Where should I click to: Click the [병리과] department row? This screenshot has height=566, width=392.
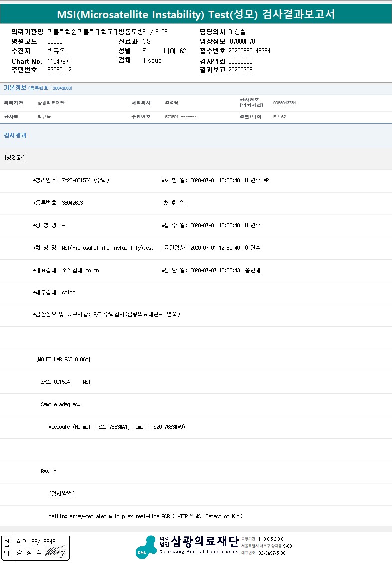(x=15, y=158)
